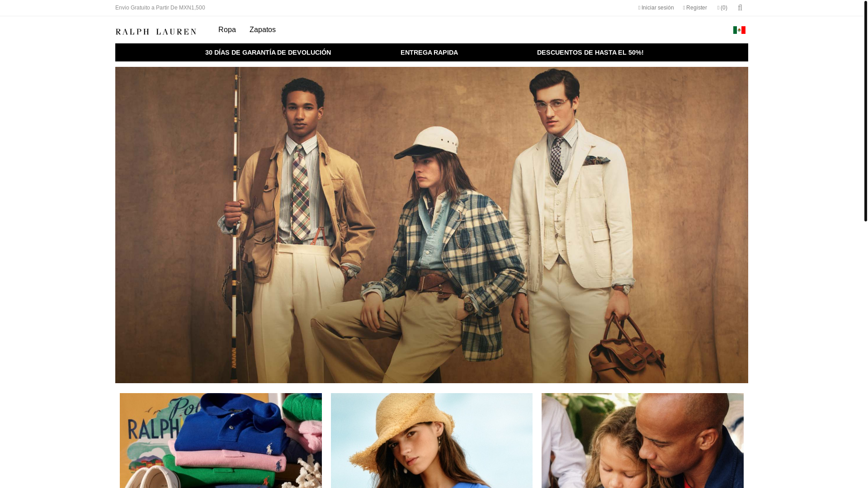Click the page vertical scrollbar
868x488 pixels.
pyautogui.click(x=866, y=111)
